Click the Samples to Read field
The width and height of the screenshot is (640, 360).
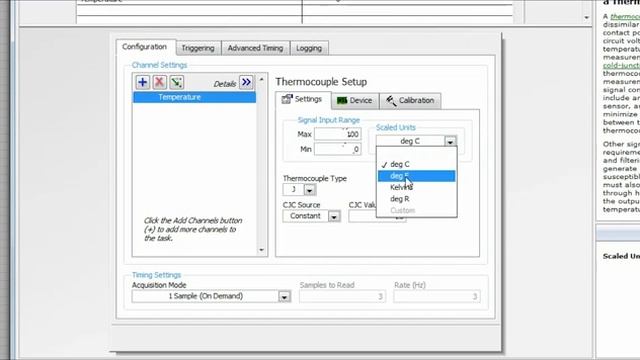[x=342, y=296]
